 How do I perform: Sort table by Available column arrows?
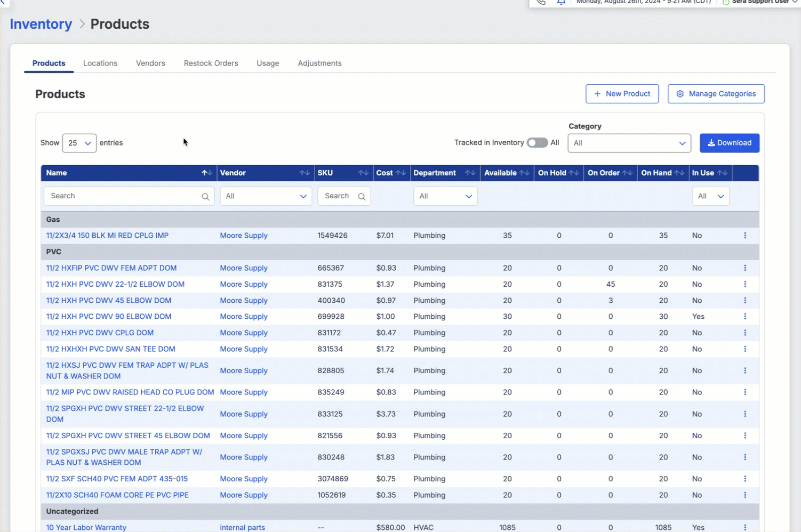pyautogui.click(x=524, y=173)
